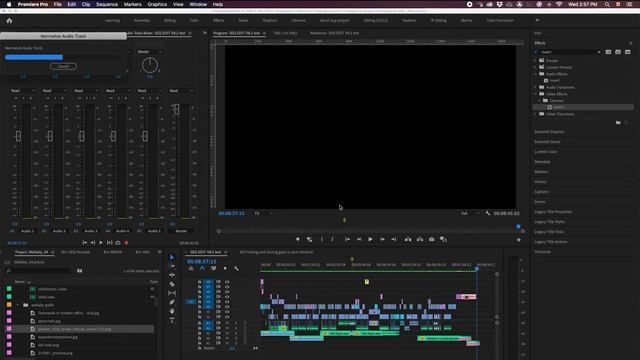Open the Legacy Title Properties panel
The height and width of the screenshot is (360, 640).
(x=553, y=212)
